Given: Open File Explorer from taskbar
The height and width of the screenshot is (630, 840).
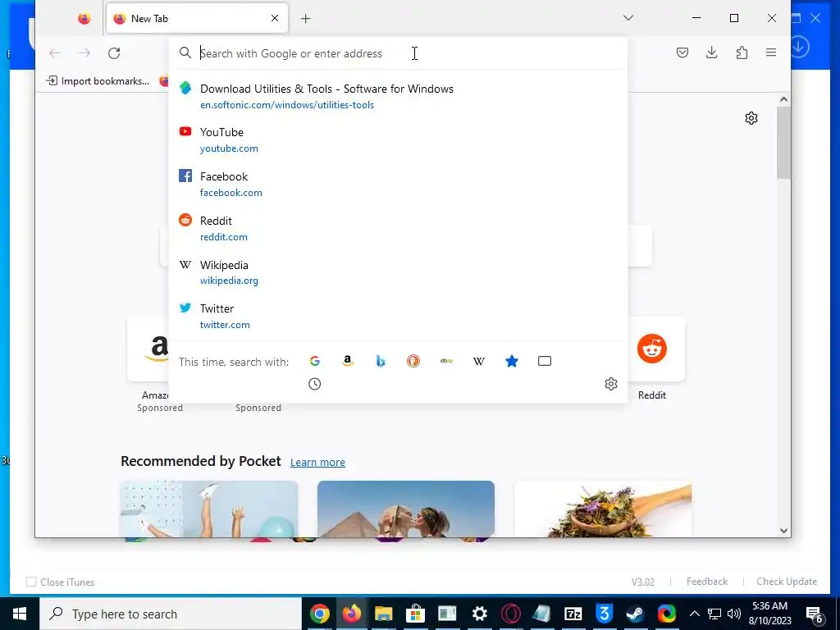Looking at the screenshot, I should (x=384, y=614).
